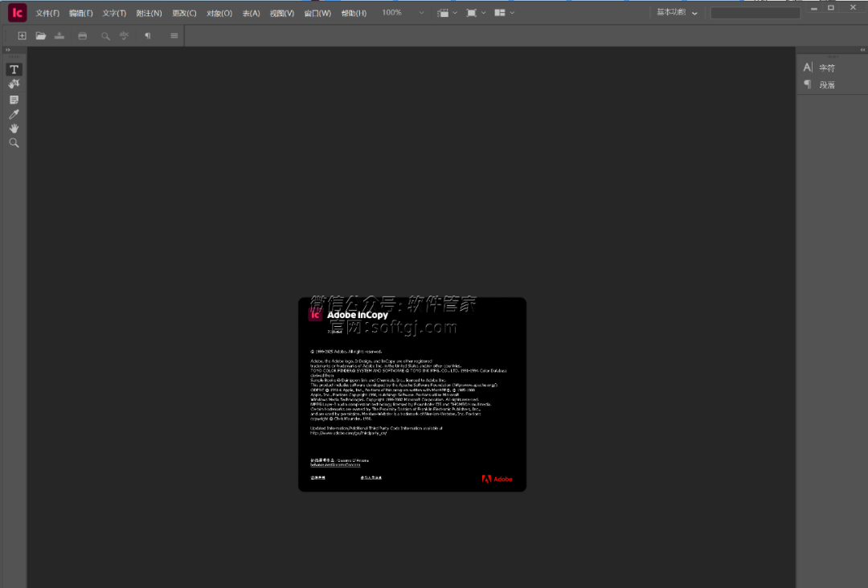Image resolution: width=868 pixels, height=588 pixels.
Task: Open the 视图(V) menu
Action: (x=281, y=14)
